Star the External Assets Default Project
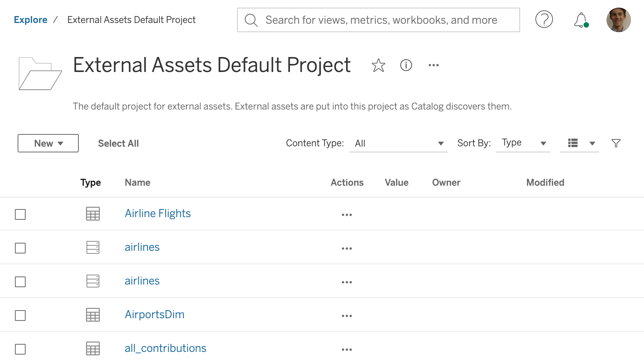Viewport: 644px width, 363px height. click(x=378, y=65)
